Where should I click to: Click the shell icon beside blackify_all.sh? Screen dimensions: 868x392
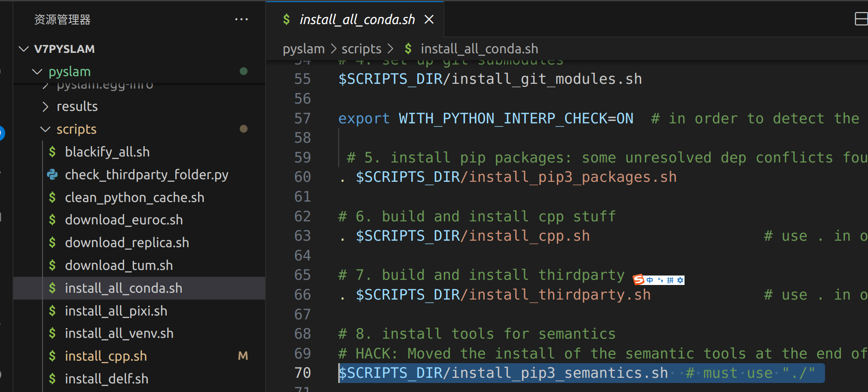coord(52,152)
